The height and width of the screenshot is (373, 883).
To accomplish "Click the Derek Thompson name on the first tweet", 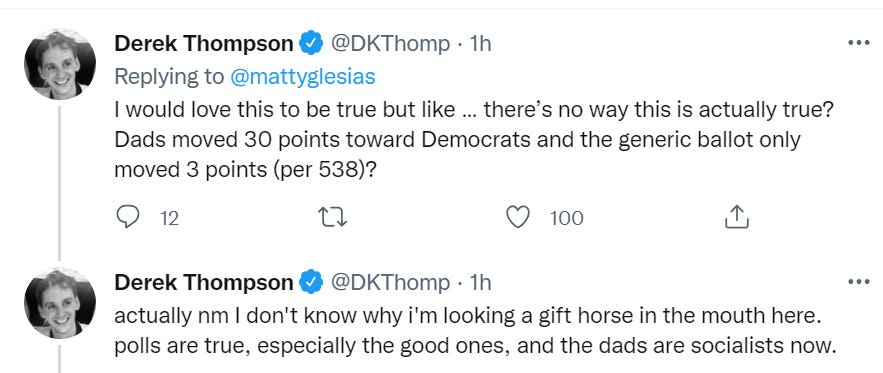I will [204, 43].
